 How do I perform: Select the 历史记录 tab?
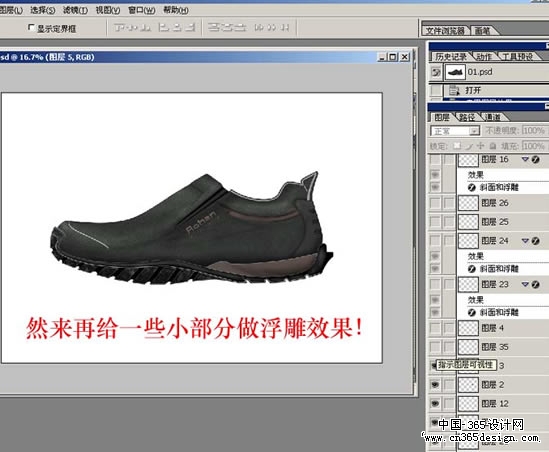click(x=451, y=57)
